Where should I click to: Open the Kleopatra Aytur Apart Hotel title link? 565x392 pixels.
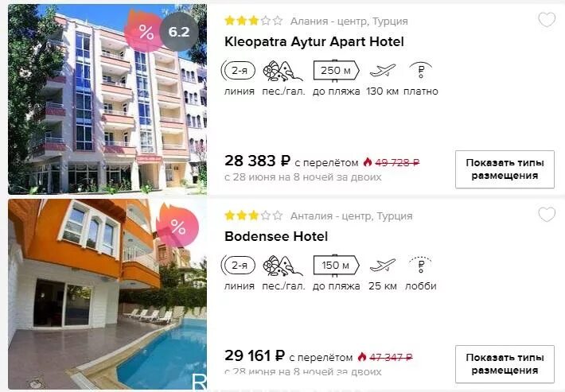(x=314, y=42)
